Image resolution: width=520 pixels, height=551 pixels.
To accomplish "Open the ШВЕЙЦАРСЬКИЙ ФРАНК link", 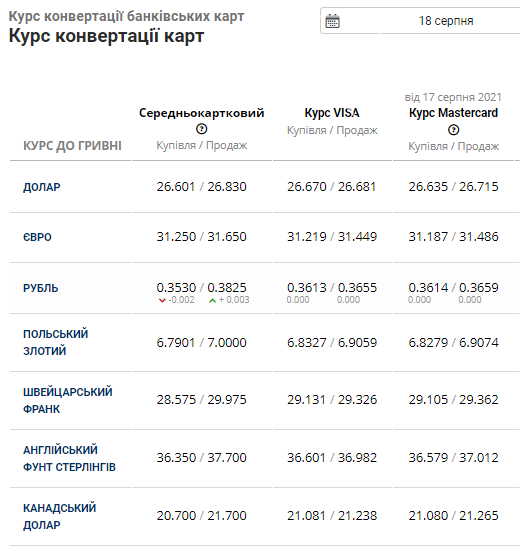I will pos(67,400).
